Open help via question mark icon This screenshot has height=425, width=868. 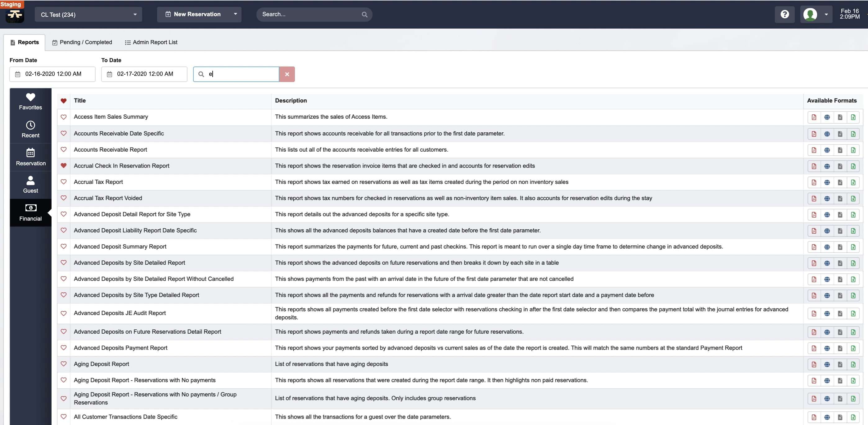[785, 14]
